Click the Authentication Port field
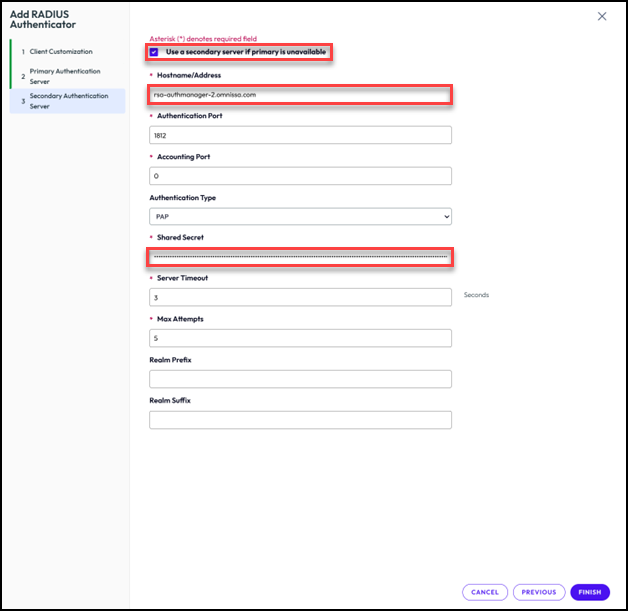Screen dimensions: 628x611 tap(300, 135)
